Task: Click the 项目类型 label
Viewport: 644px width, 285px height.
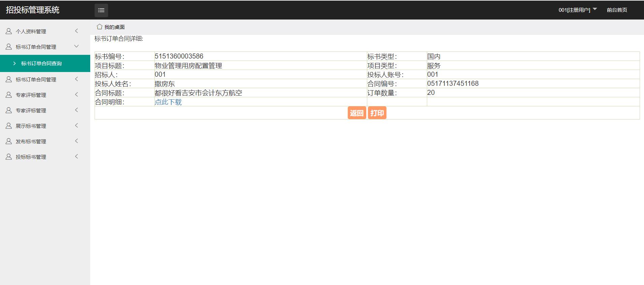Action: click(x=382, y=66)
